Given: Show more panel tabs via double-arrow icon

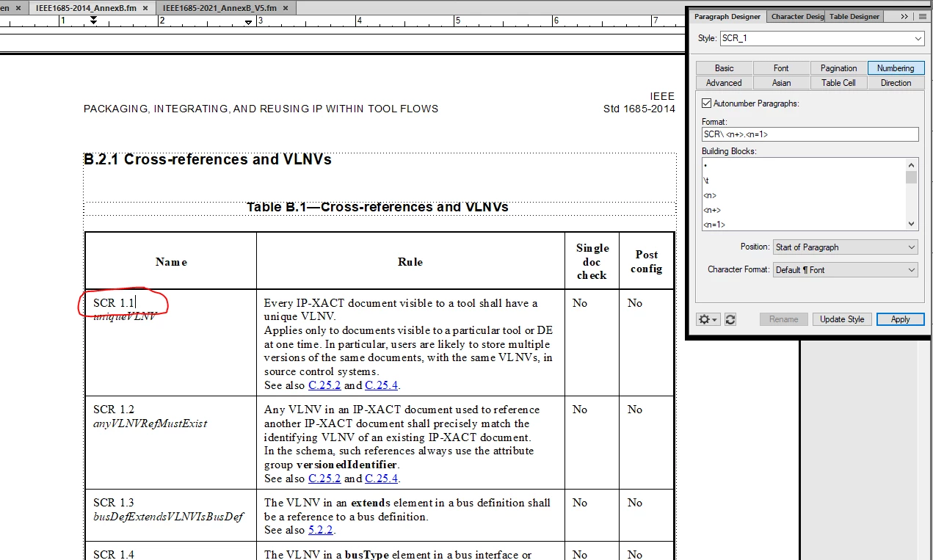Looking at the screenshot, I should coord(904,16).
